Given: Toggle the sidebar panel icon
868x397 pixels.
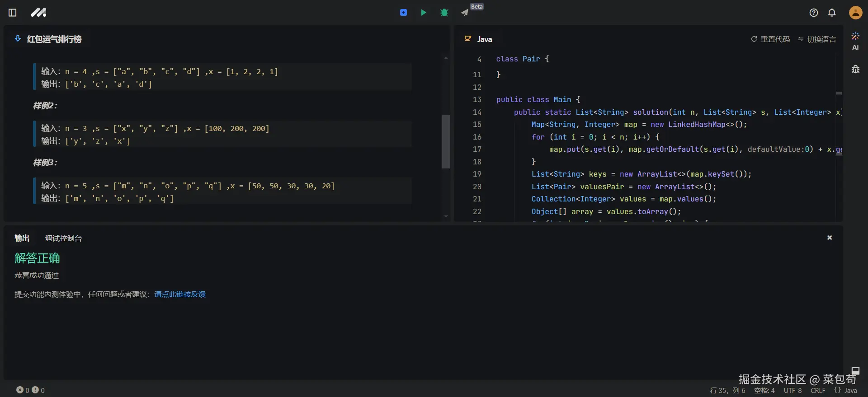Looking at the screenshot, I should click(13, 13).
